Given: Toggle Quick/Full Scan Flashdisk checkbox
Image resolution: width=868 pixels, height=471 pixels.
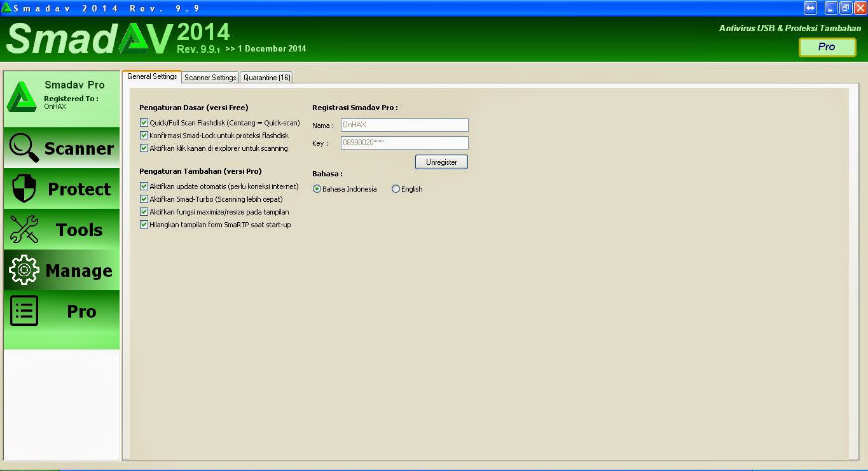Looking at the screenshot, I should click(x=144, y=123).
